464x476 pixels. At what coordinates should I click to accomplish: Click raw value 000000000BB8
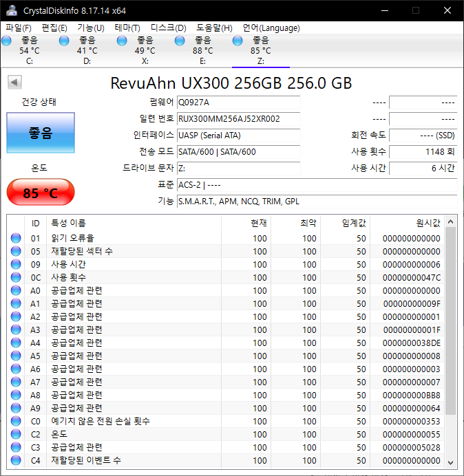click(412, 395)
